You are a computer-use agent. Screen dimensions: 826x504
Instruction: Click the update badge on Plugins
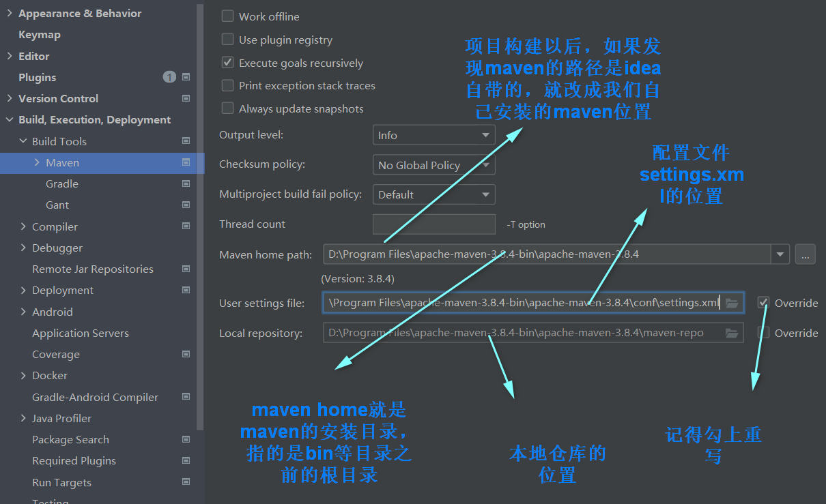(x=169, y=77)
